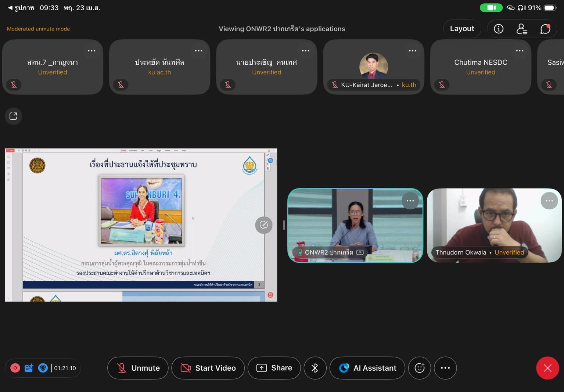Screen dimensions: 564x392
Task: Open the Layout options dropdown
Action: (x=462, y=29)
